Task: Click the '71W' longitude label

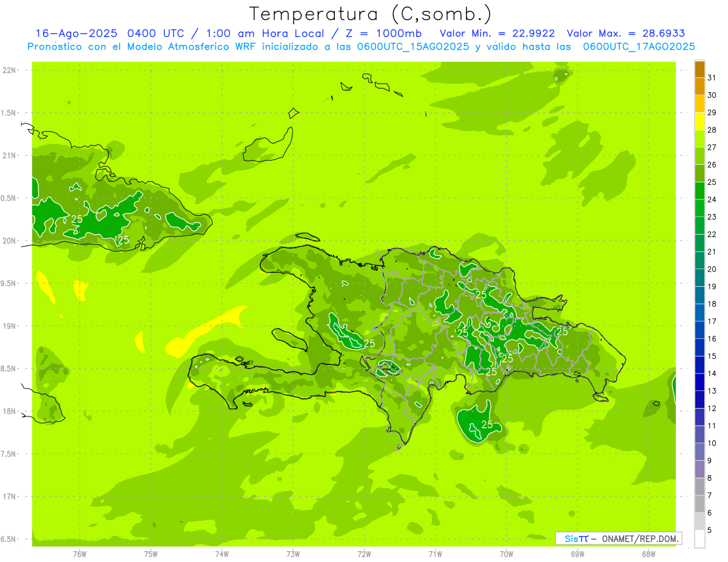Action: click(x=435, y=554)
